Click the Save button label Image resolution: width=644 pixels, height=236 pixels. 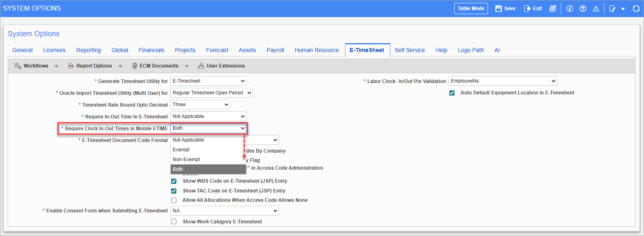click(x=510, y=9)
